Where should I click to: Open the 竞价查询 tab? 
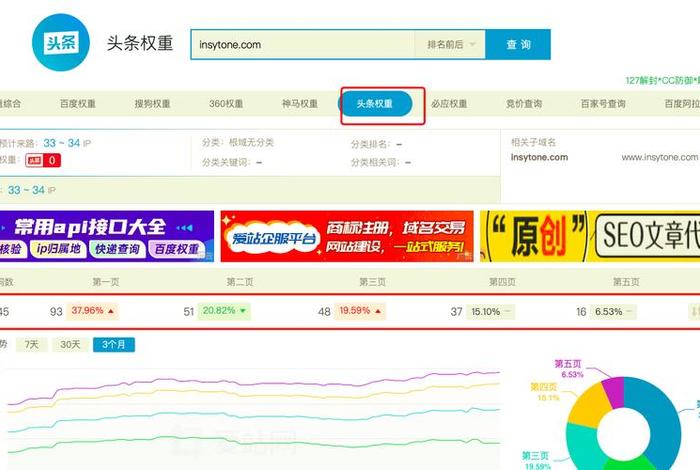(x=524, y=104)
